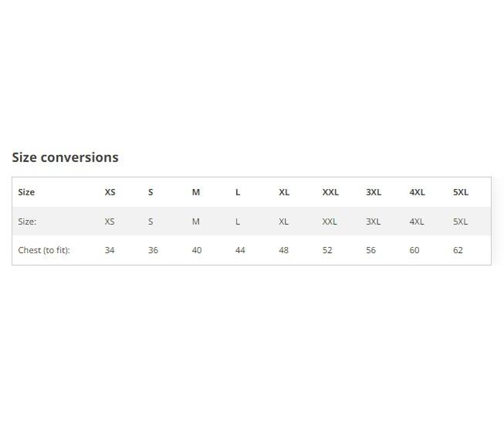Image resolution: width=504 pixels, height=426 pixels.
Task: Select the Chest (to fit) row label
Action: click(x=44, y=250)
